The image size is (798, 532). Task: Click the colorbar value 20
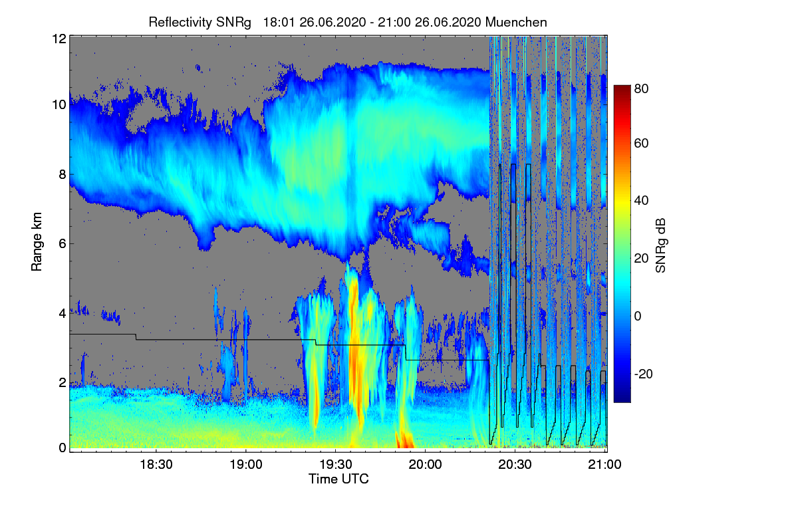pos(642,258)
